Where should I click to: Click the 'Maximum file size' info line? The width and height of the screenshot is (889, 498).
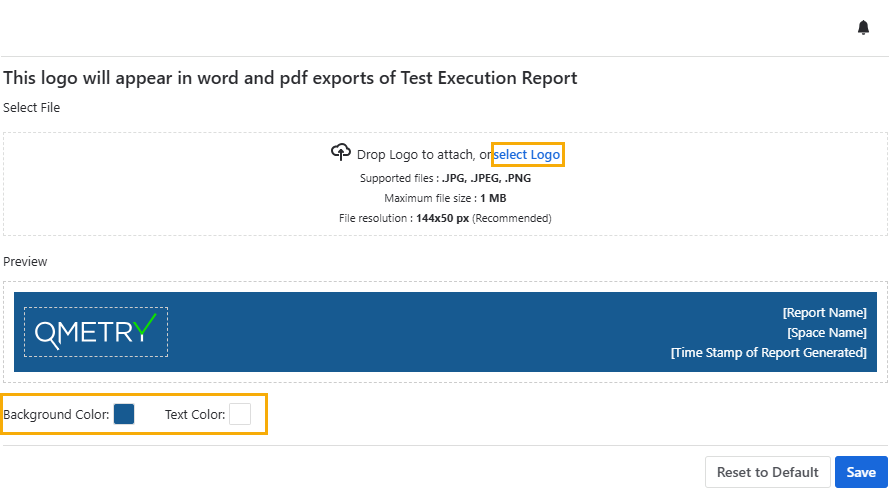coord(445,198)
